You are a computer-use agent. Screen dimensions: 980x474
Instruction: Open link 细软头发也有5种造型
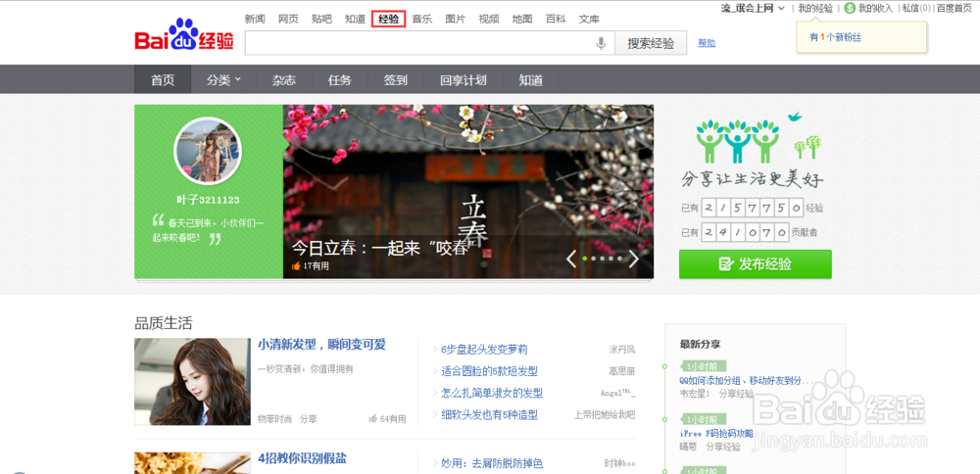pos(489,414)
